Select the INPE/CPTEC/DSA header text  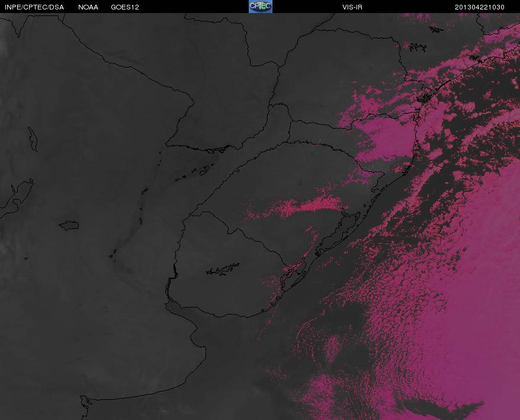click(34, 7)
